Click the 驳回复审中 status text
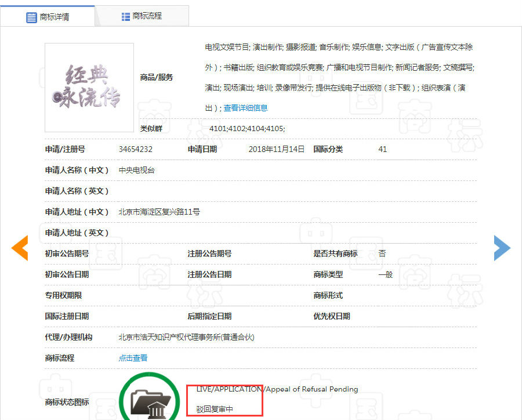The image size is (522, 420). (x=215, y=409)
